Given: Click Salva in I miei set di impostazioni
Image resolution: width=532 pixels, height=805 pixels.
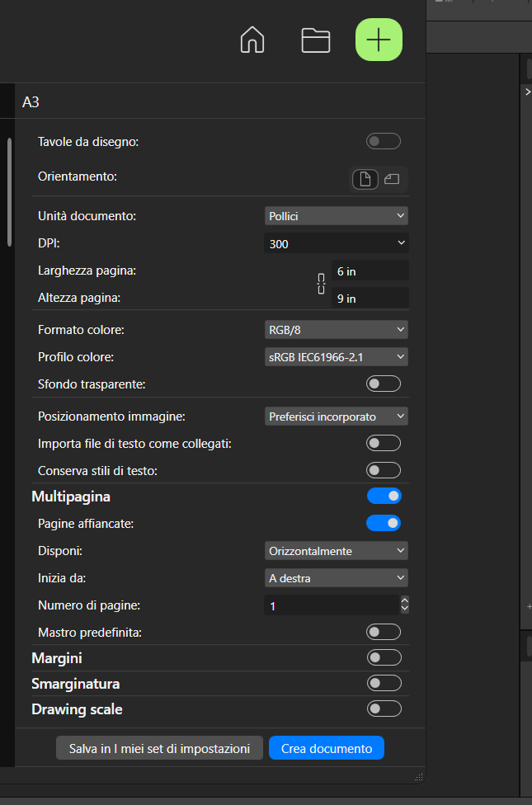Looking at the screenshot, I should [159, 748].
